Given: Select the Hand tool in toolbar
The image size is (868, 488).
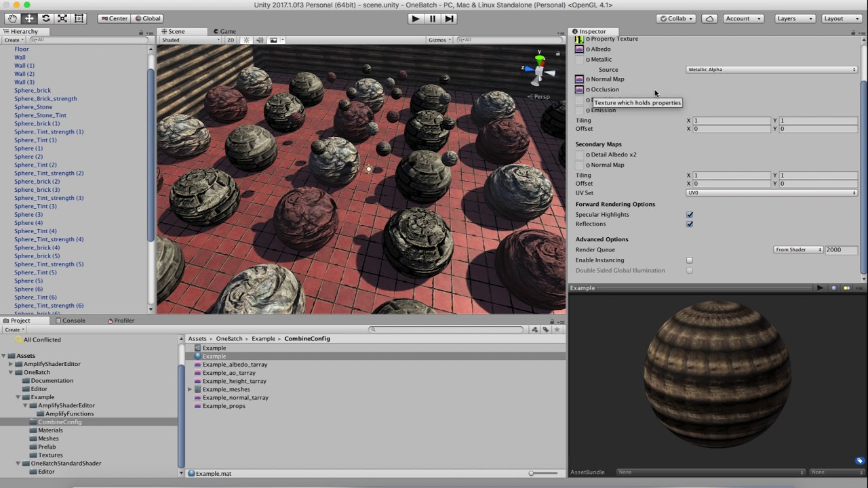Looking at the screenshot, I should point(13,18).
